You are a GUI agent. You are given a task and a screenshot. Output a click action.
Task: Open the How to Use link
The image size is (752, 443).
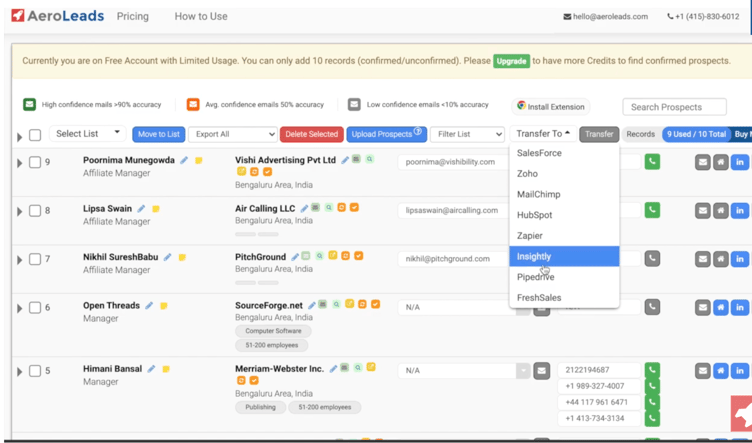coord(201,16)
